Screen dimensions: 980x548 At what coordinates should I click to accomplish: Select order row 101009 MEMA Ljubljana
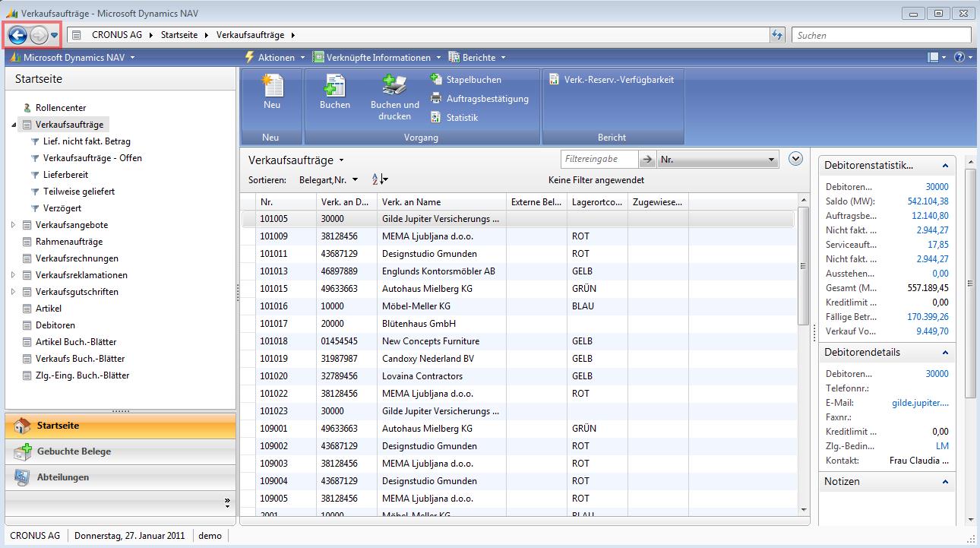(x=518, y=236)
